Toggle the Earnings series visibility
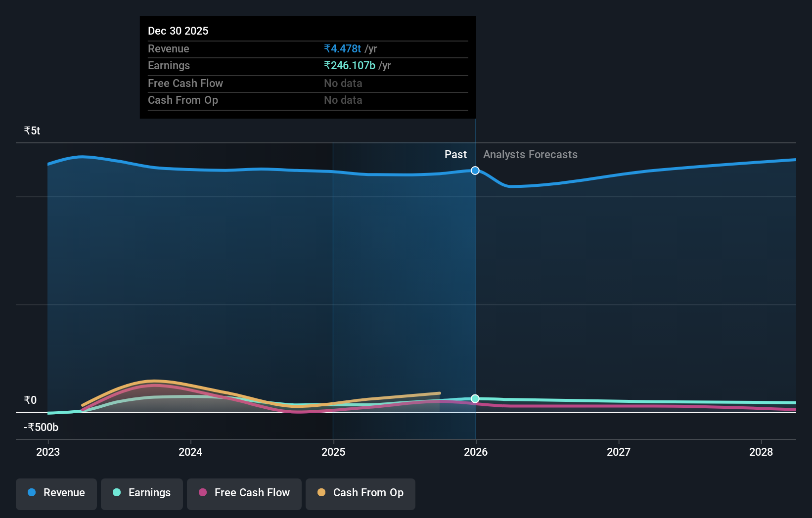812x518 pixels. click(x=142, y=493)
